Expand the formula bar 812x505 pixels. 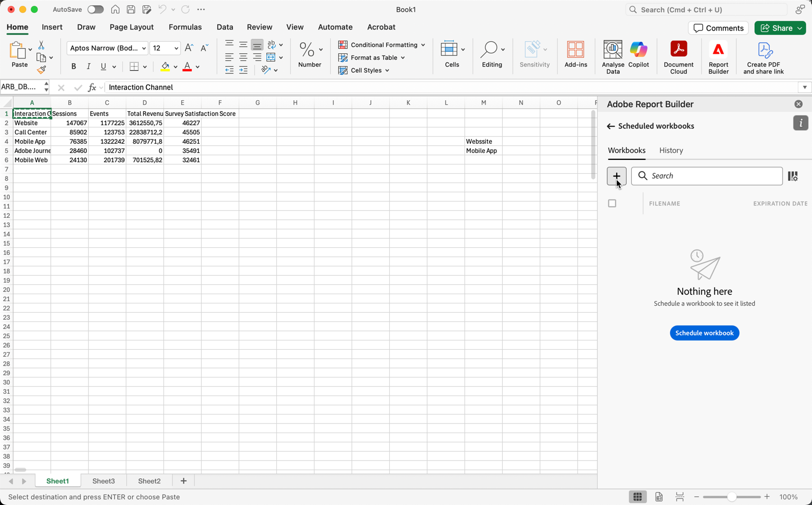(x=804, y=87)
